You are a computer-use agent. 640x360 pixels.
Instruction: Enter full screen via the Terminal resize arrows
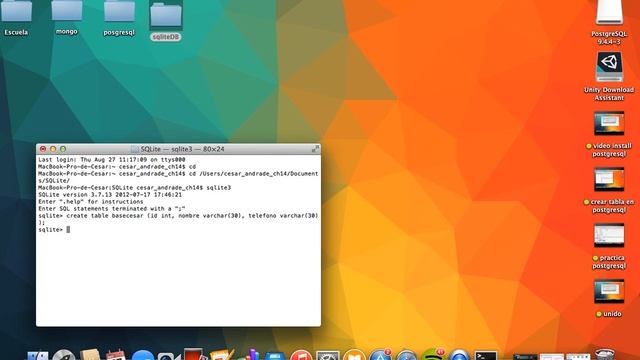click(x=315, y=149)
